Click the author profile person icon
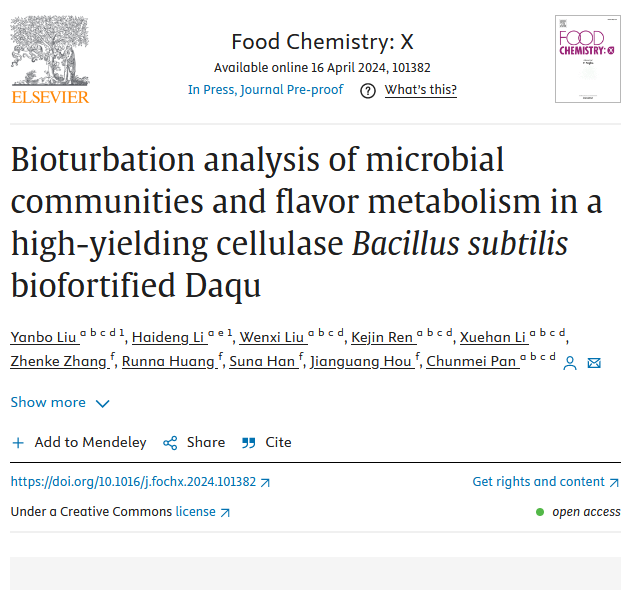Screen dimensions: 641x590 (570, 363)
